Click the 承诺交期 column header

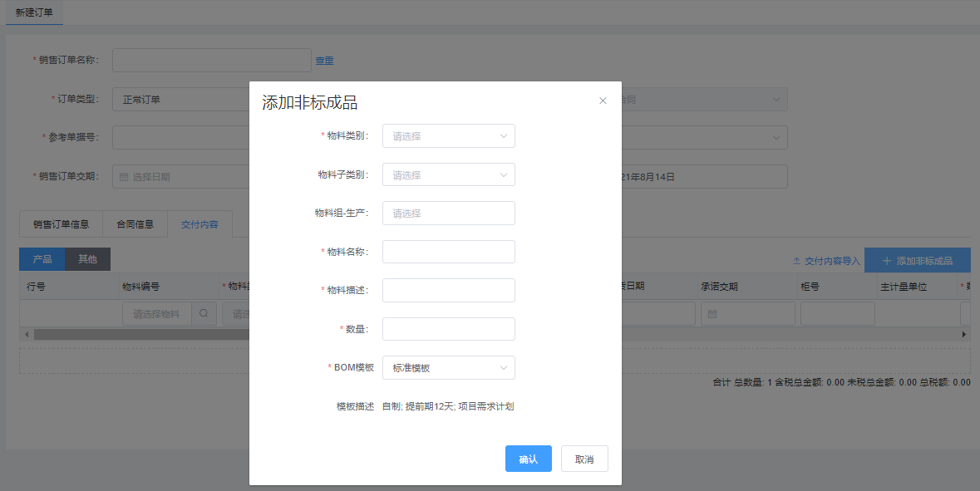[x=719, y=287]
